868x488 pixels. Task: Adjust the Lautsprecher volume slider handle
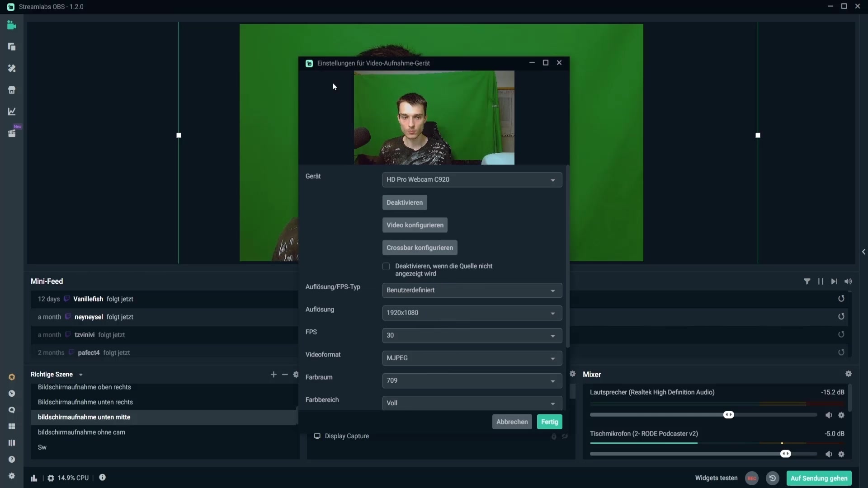pyautogui.click(x=729, y=415)
